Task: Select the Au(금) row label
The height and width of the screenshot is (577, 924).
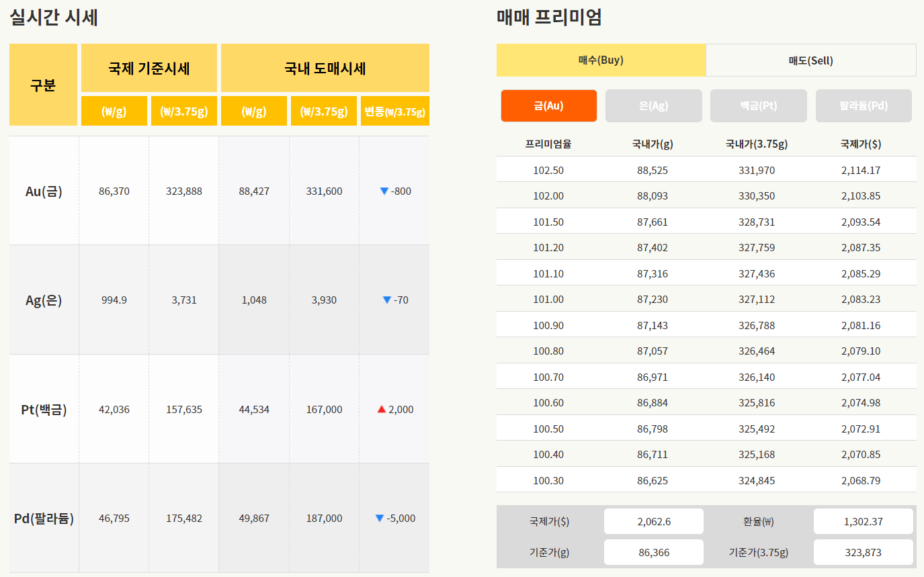Action: (x=44, y=191)
